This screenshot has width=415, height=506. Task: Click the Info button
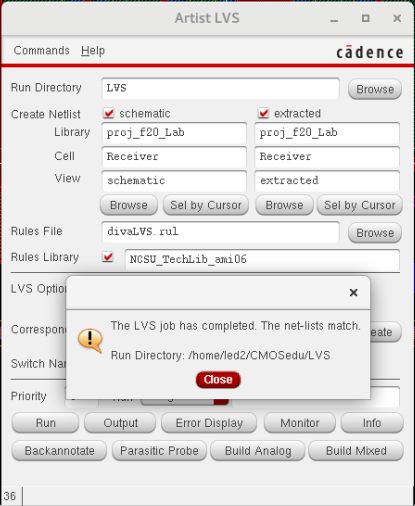(x=372, y=423)
